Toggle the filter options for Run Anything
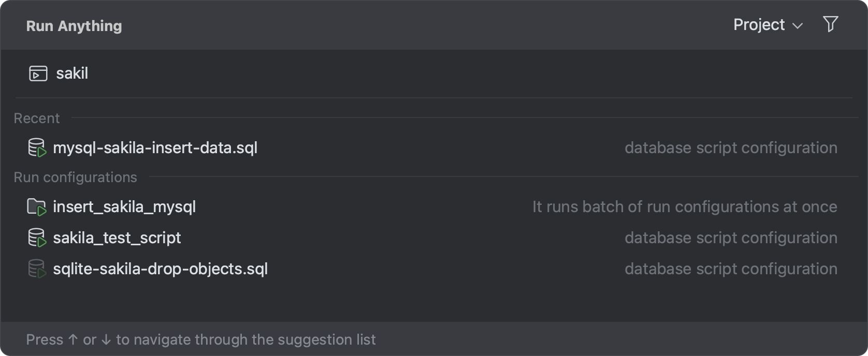Image resolution: width=868 pixels, height=356 pixels. 830,24
